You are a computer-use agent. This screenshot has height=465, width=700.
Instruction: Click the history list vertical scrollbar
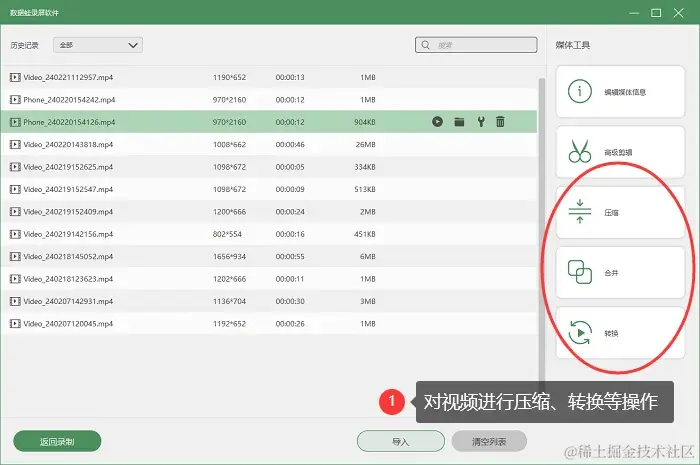(542, 230)
